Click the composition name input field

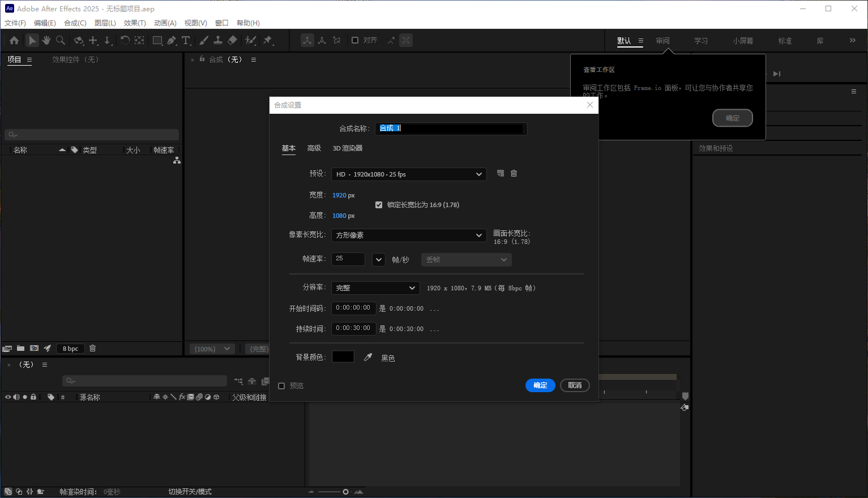[451, 128]
